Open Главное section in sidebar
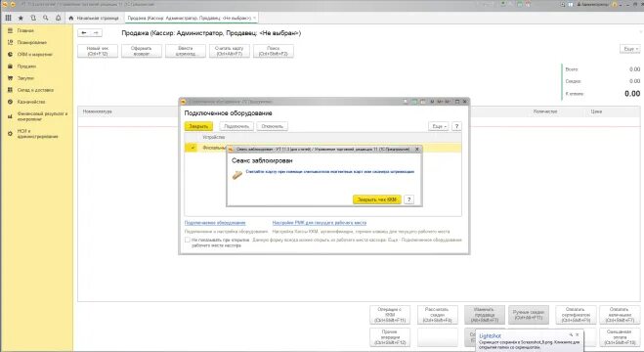This screenshot has height=352, width=644. point(25,30)
